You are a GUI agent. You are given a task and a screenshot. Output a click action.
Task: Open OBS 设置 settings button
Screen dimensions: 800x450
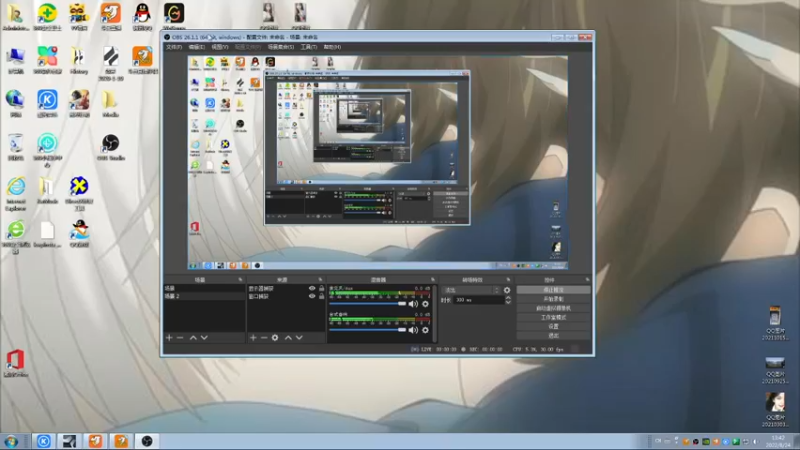pos(554,327)
